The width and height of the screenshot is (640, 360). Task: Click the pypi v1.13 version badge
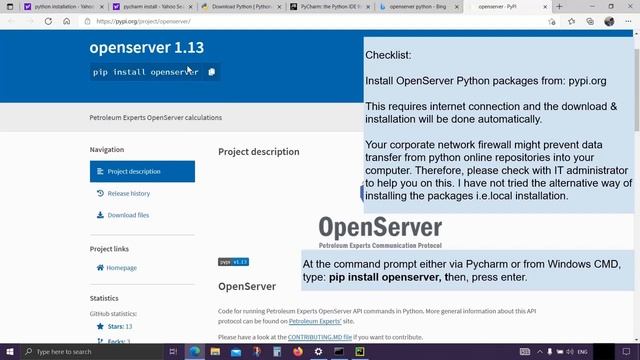pyautogui.click(x=233, y=262)
